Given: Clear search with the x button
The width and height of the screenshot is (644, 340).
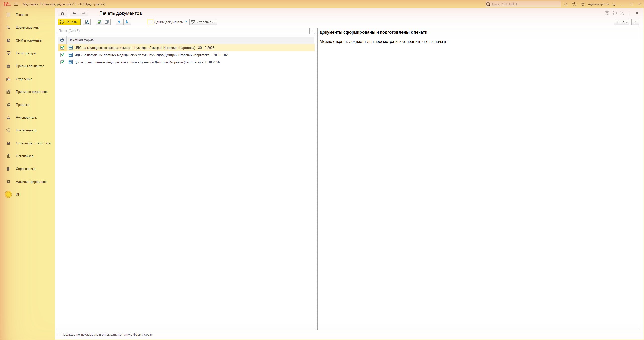Looking at the screenshot, I should coord(312,31).
